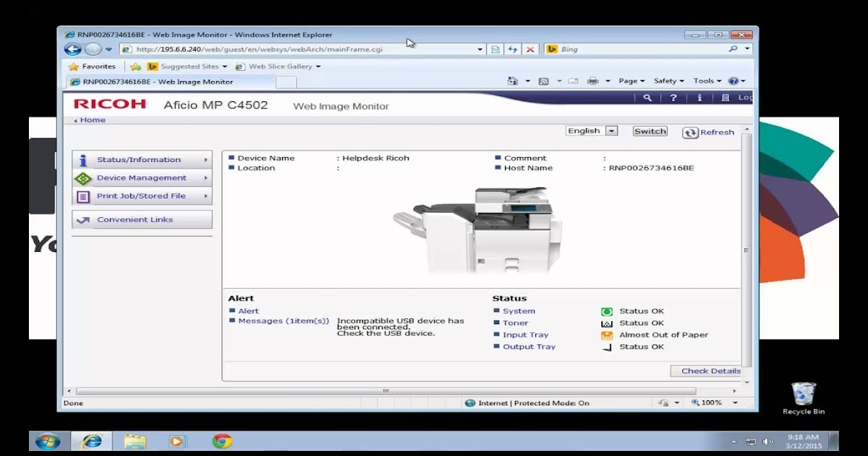Click the search magnifier icon beside Bing box
Screen dimensions: 868x456
(x=733, y=49)
